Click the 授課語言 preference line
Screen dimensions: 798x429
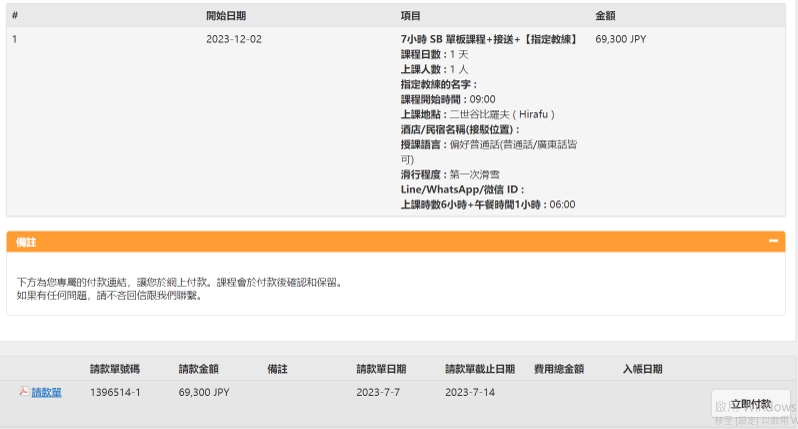coord(489,152)
